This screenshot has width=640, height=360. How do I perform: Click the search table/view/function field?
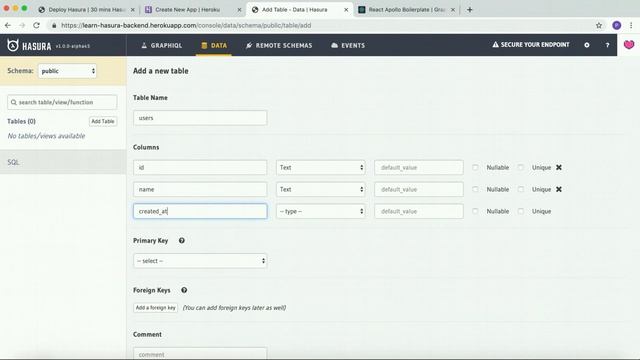[62, 102]
